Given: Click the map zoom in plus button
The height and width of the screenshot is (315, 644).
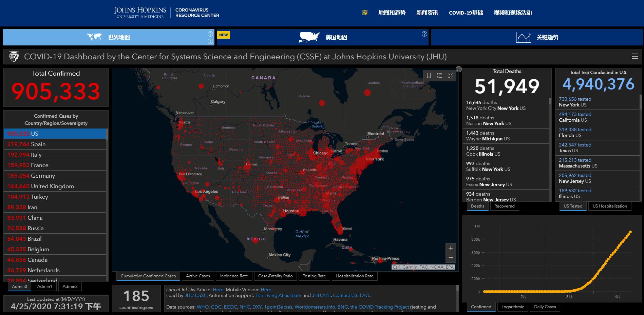Looking at the screenshot, I should 451,248.
